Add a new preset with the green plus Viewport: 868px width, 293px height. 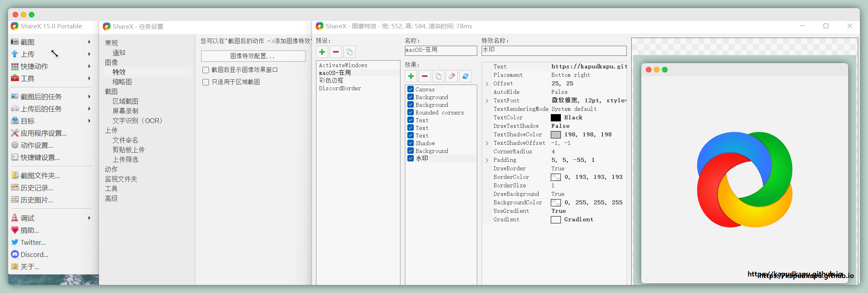pos(322,52)
